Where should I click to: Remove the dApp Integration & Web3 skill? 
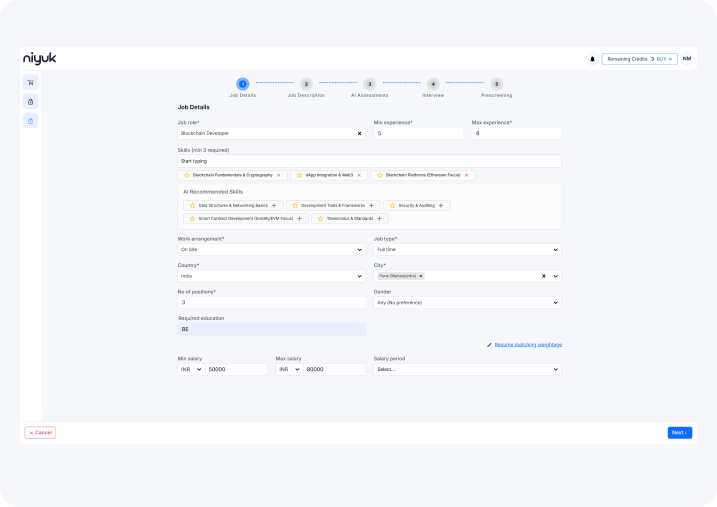[359, 175]
